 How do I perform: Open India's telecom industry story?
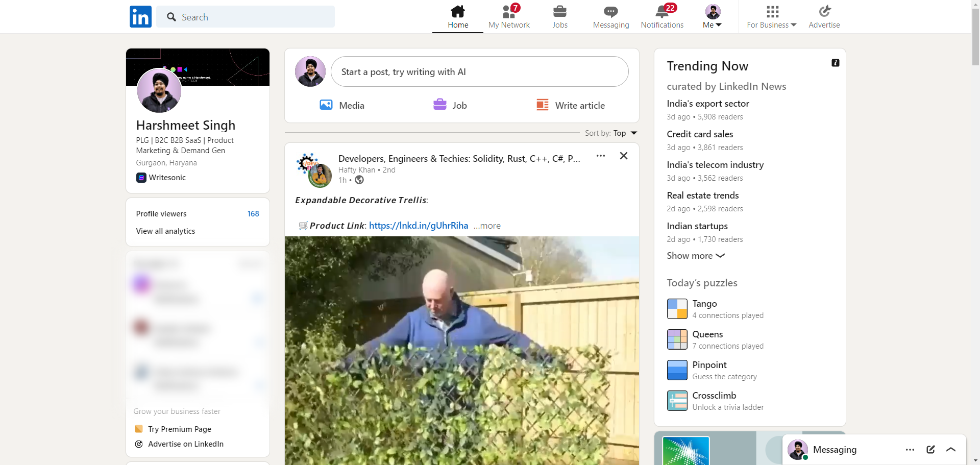715,165
